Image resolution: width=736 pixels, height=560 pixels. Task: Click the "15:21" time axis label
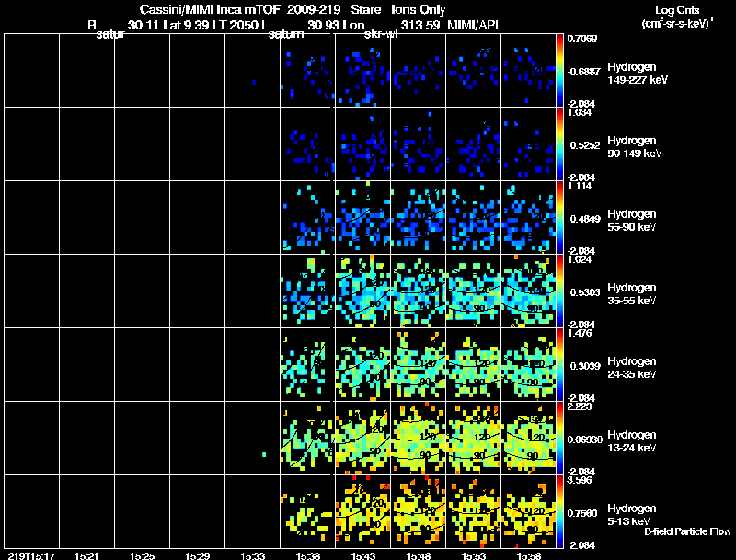coord(86,555)
